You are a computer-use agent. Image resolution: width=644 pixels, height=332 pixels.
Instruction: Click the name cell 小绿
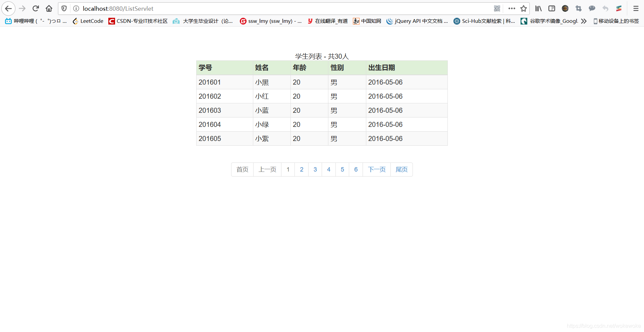point(272,125)
